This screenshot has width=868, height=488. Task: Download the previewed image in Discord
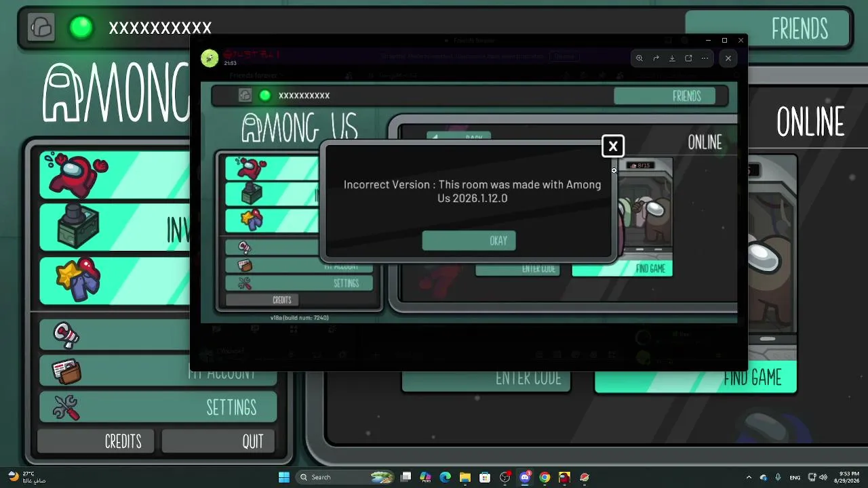tap(672, 58)
